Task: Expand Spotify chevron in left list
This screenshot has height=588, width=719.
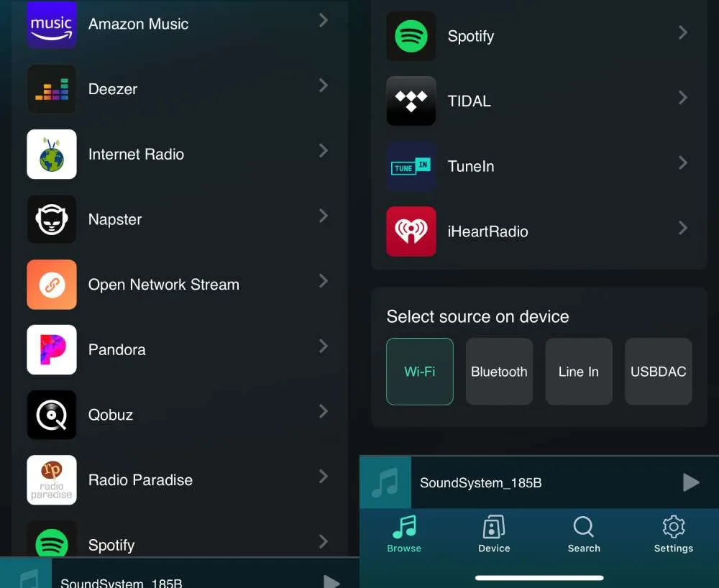Action: [x=324, y=541]
